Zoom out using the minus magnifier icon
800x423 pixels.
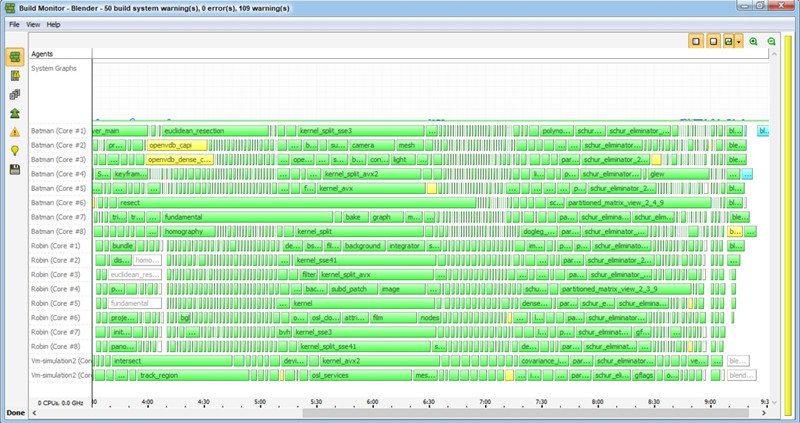pyautogui.click(x=771, y=41)
